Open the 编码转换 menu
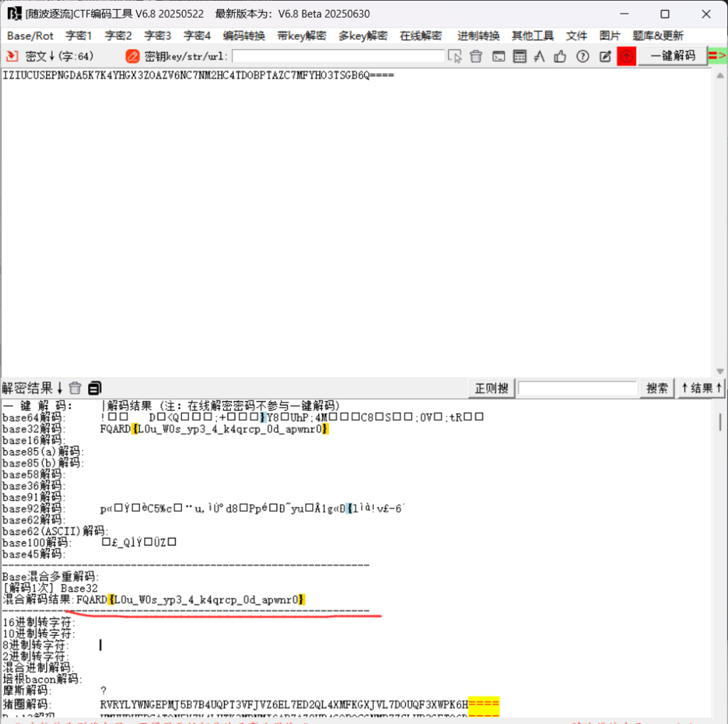Image resolution: width=728 pixels, height=724 pixels. tap(244, 36)
